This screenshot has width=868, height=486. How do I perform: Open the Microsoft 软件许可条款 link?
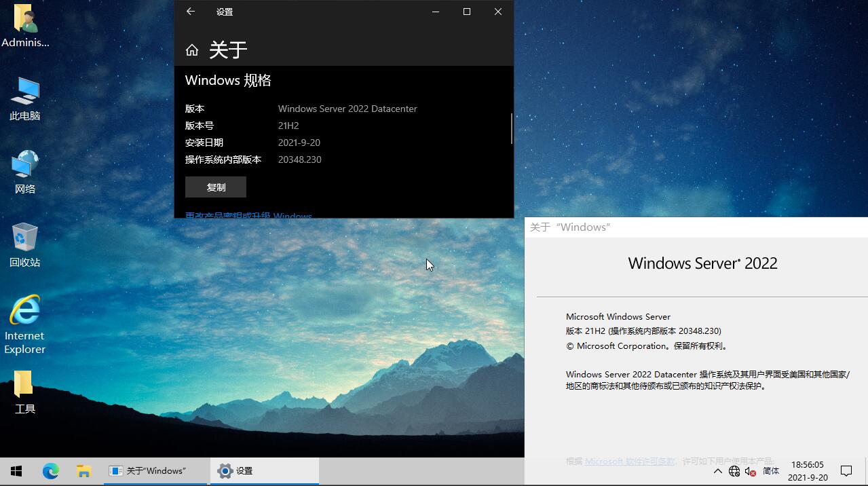pos(630,461)
